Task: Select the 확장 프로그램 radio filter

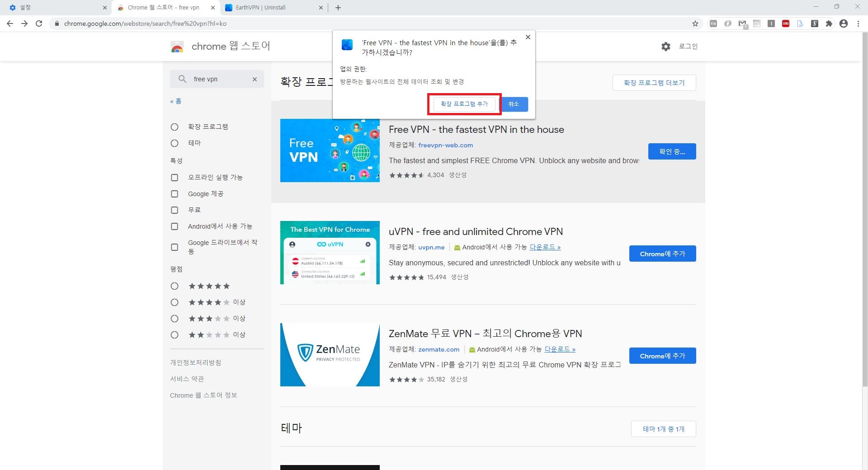Action: pyautogui.click(x=175, y=127)
